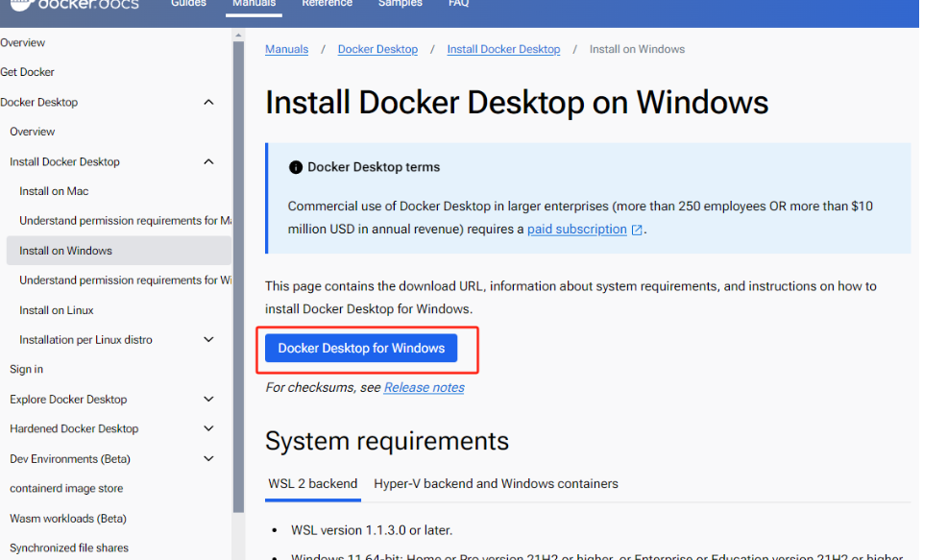Click the sidebar scrollbar thumb
The image size is (947, 560).
pyautogui.click(x=238, y=277)
